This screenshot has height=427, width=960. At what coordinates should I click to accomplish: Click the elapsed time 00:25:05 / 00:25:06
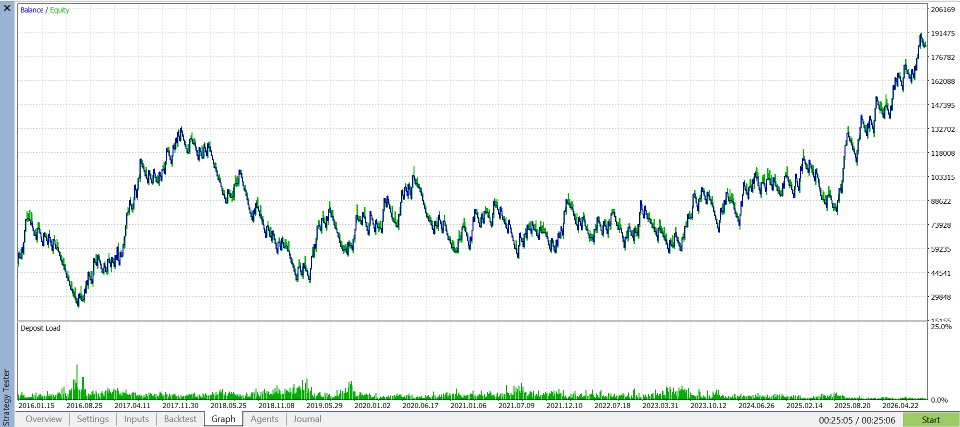click(x=858, y=420)
